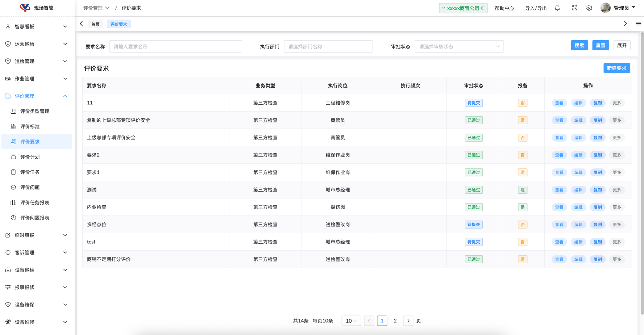Click the hamburger menu icon beside tabs
Screen dimensions: 644x335
point(638,24)
